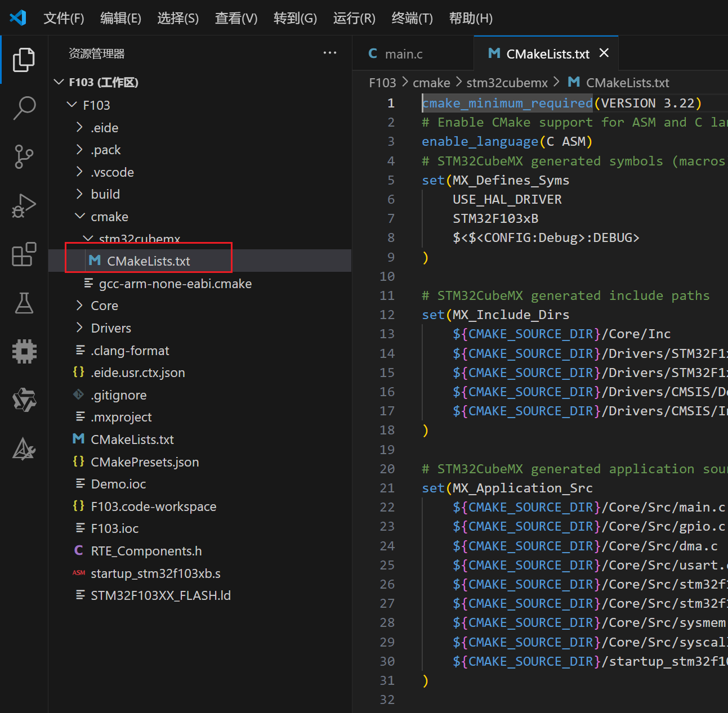Click the braces icon of CMakePresets.json
The image size is (728, 713).
click(x=78, y=461)
